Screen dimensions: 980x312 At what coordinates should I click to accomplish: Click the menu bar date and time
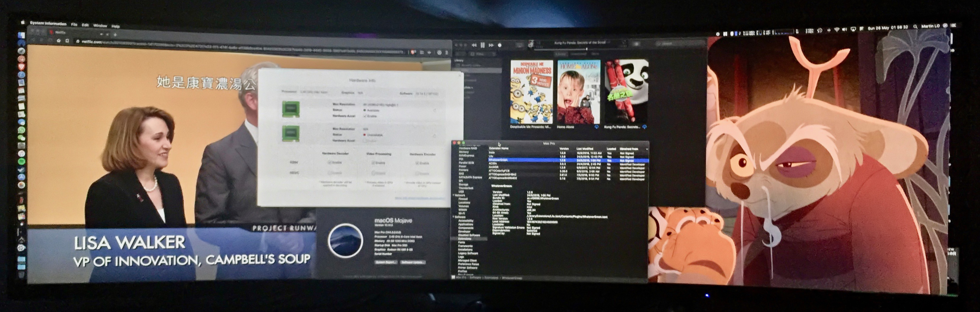click(x=888, y=28)
